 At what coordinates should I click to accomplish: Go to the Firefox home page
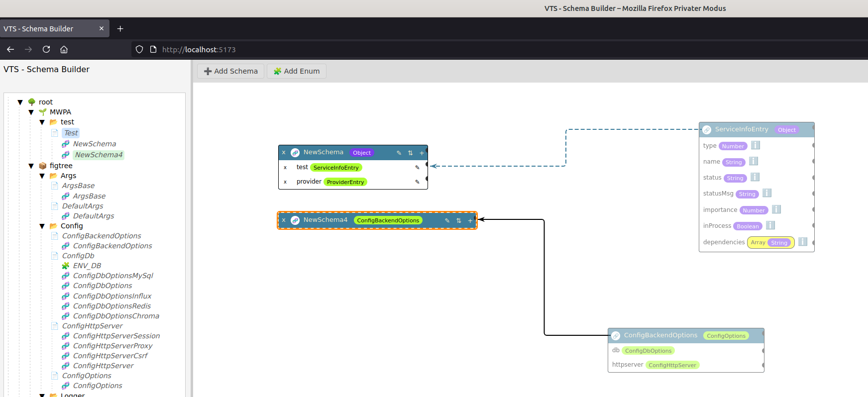coord(64,49)
